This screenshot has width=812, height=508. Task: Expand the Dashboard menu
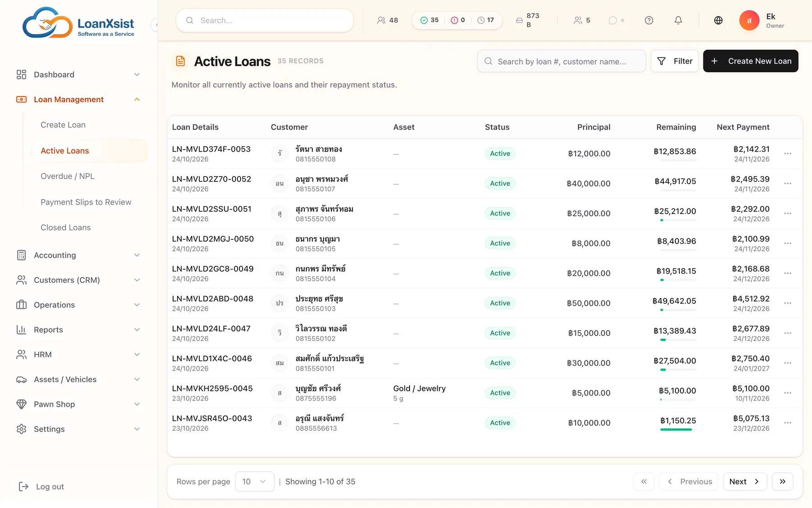(x=78, y=75)
